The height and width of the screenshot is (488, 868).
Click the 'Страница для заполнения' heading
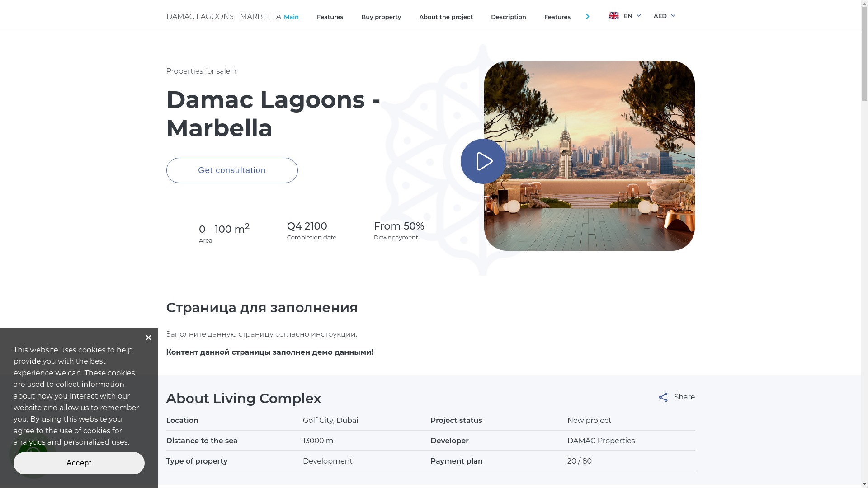tap(262, 308)
